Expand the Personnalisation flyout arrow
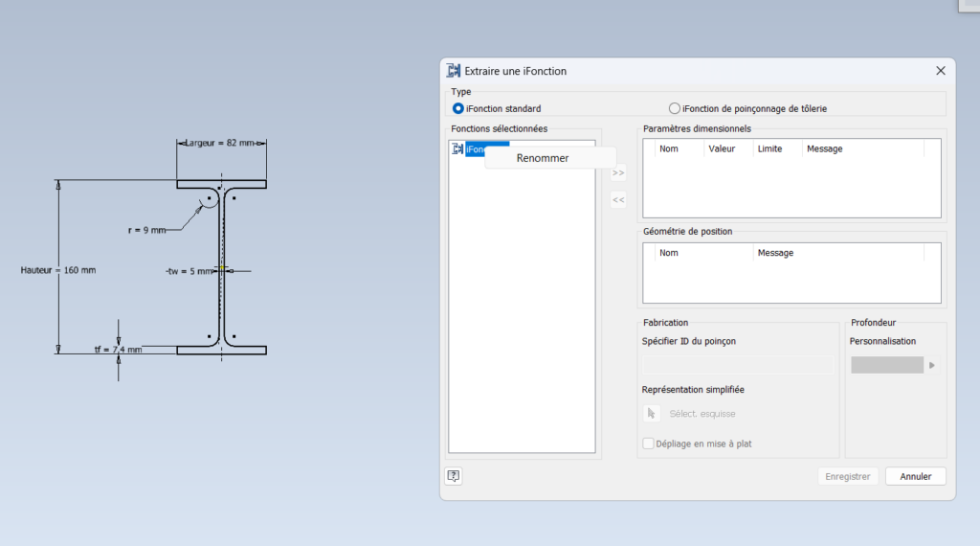 tap(932, 365)
